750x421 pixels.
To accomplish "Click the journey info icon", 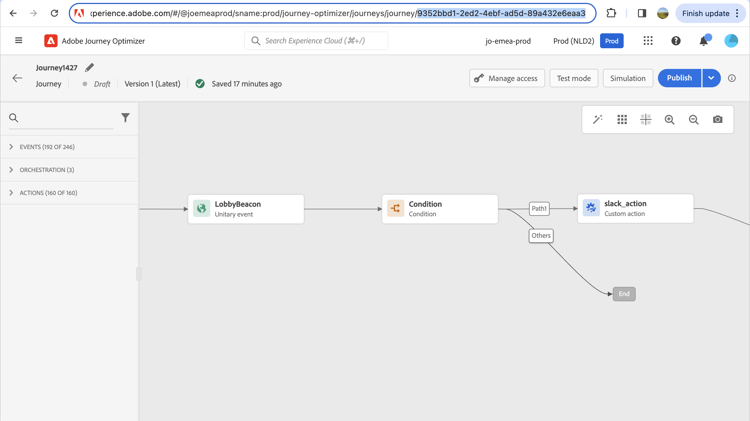I will click(732, 78).
